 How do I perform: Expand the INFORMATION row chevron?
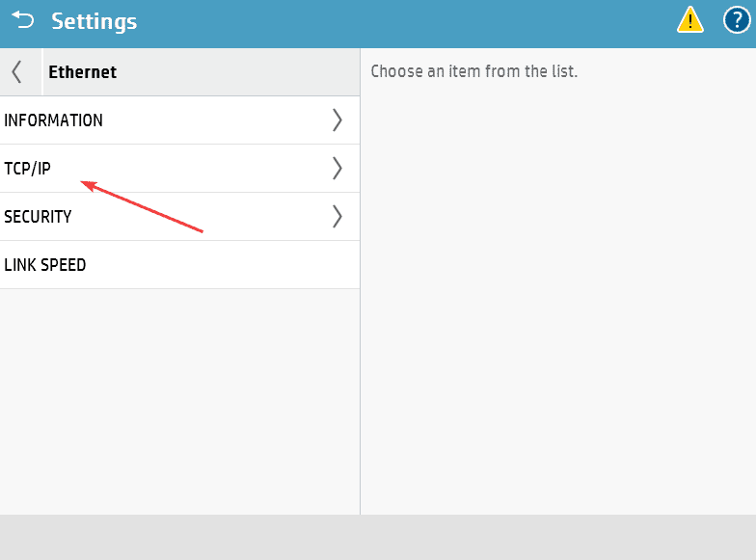point(337,120)
